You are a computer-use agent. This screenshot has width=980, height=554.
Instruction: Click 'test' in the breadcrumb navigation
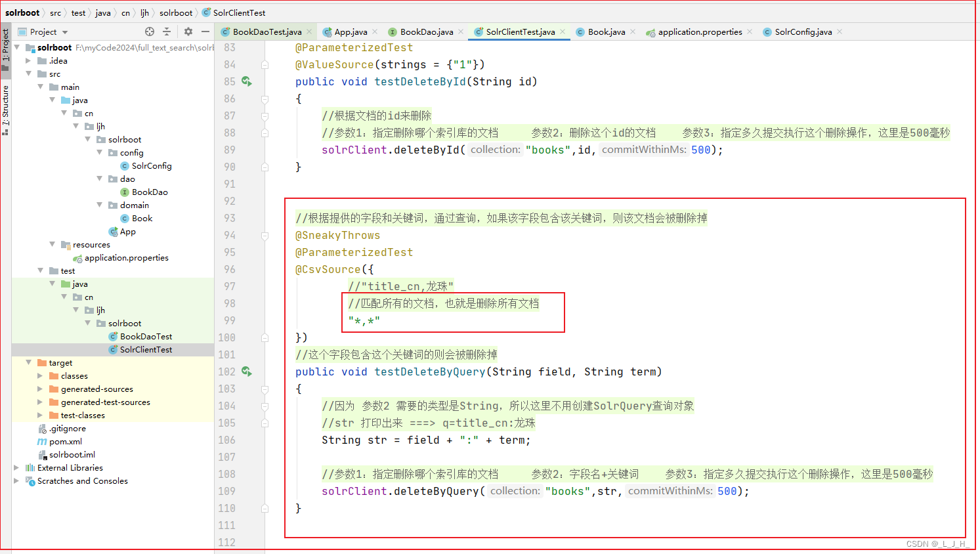pyautogui.click(x=78, y=12)
